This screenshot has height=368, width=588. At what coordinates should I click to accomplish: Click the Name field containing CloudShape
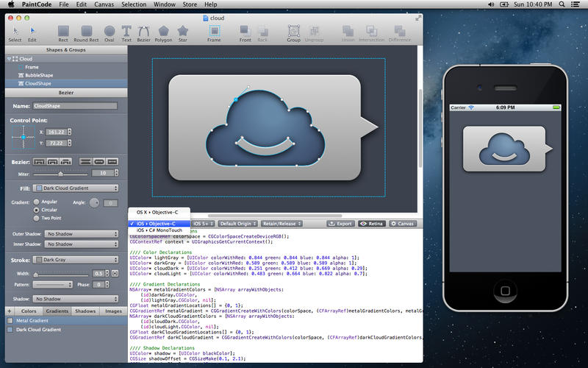click(75, 106)
